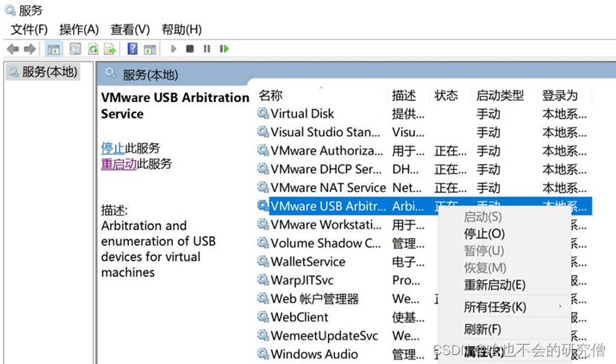This screenshot has height=364, width=616.
Task: Click gear icon beside Web 帐户管理器
Action: [263, 298]
